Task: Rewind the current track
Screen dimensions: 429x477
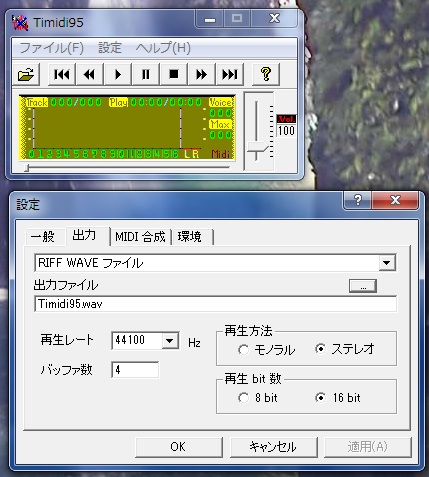Action: tap(90, 74)
